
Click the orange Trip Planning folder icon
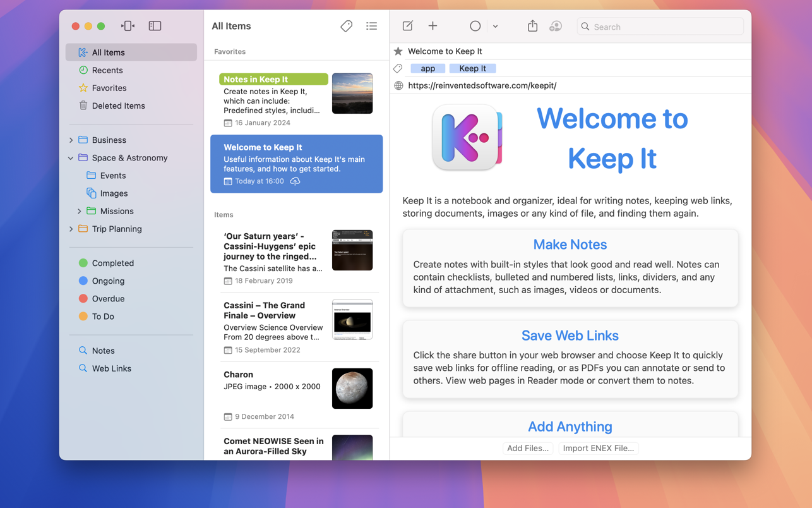[83, 228]
